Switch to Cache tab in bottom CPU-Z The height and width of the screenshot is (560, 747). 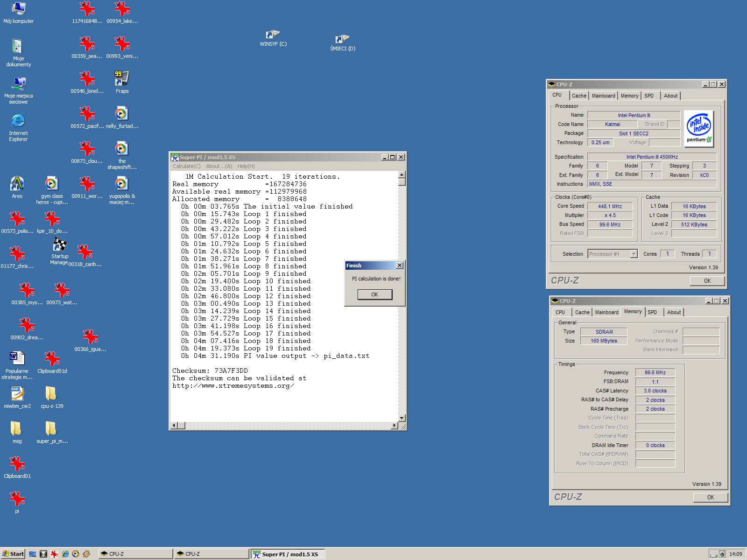[582, 312]
